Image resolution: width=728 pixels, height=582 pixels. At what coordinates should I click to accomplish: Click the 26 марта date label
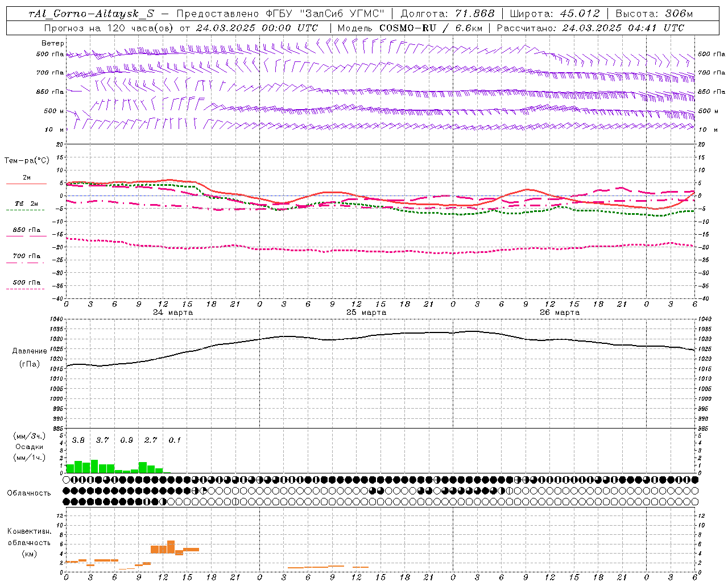coord(560,313)
